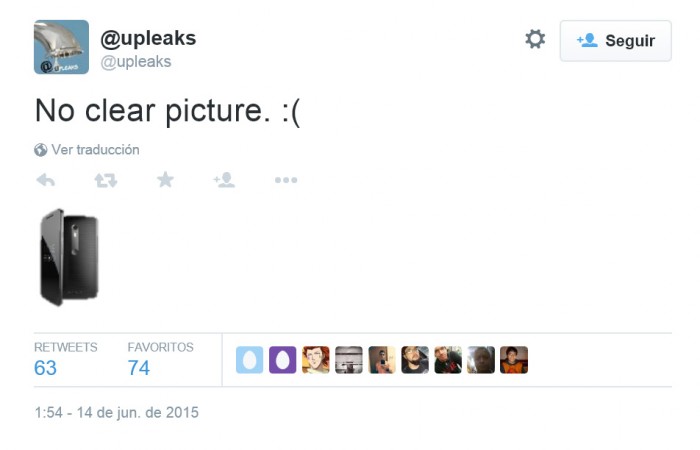Click the tweet timestamp 1:54 - 14 de jun. de 2015

tap(117, 412)
